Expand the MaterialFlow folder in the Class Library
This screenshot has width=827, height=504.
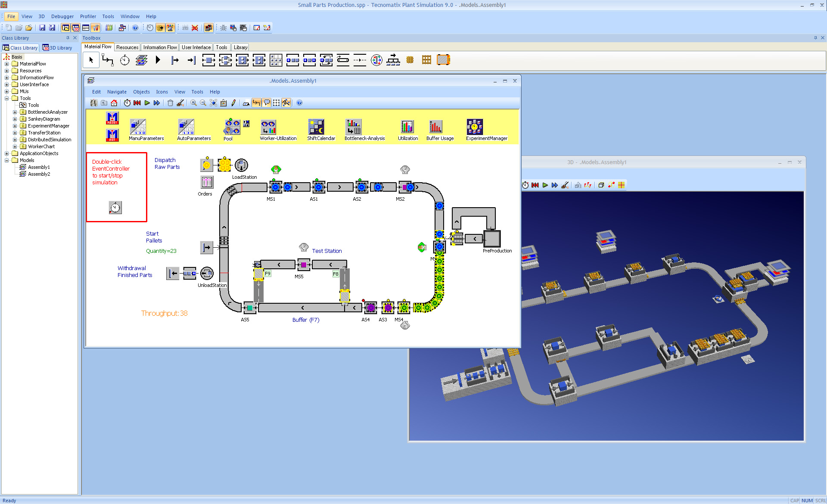point(6,64)
